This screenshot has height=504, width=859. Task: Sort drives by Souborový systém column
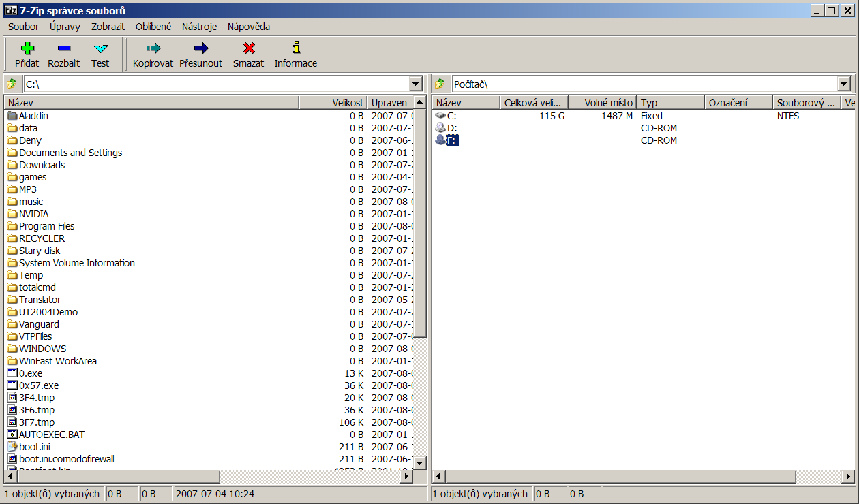807,103
